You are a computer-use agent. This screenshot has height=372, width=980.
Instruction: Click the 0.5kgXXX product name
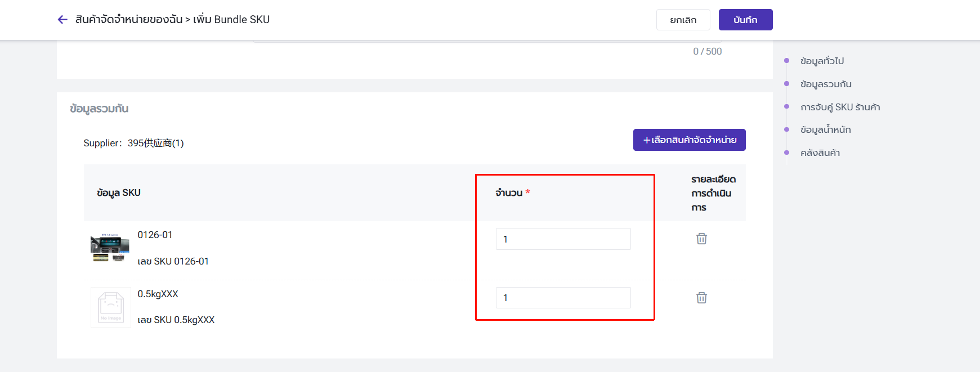coord(158,294)
